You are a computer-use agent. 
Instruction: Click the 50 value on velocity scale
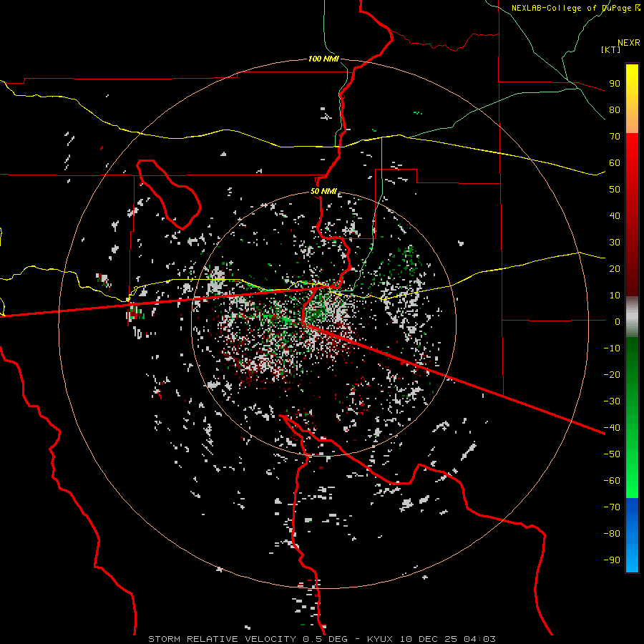(615, 190)
